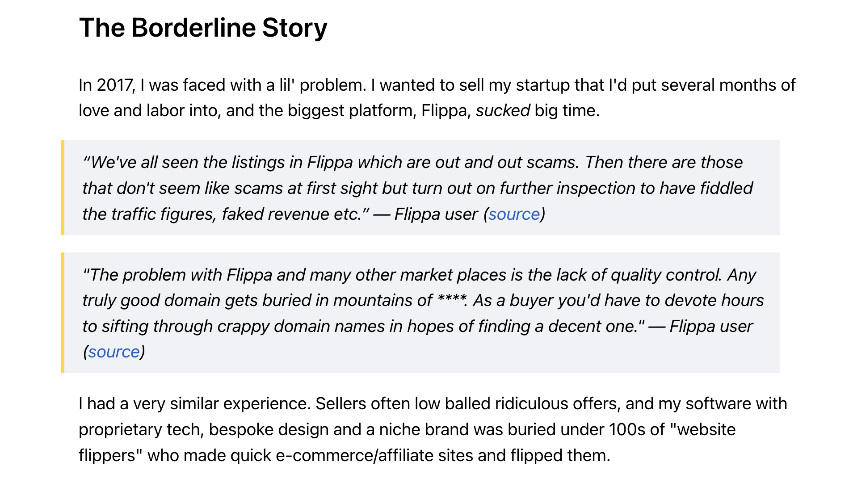Click 'I had a very similar experience' sentence
The height and width of the screenshot is (504, 849).
(x=194, y=404)
